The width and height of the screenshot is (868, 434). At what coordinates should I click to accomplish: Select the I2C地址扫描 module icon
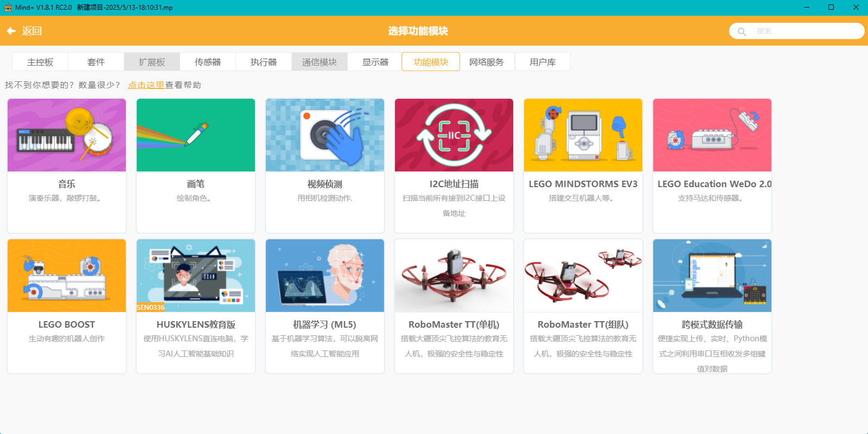coord(454,135)
